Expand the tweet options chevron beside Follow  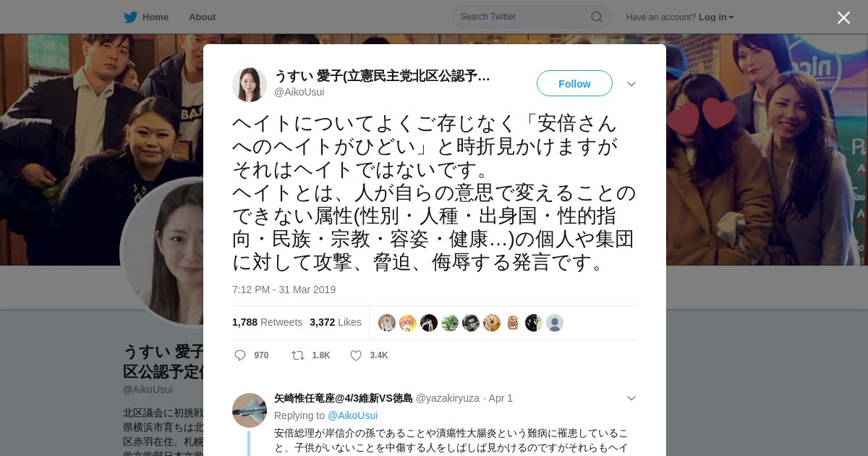[631, 84]
